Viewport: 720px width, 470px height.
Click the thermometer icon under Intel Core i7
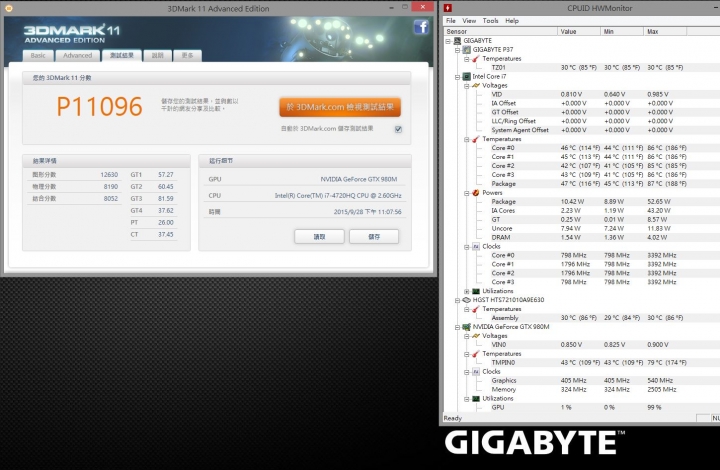coord(476,139)
